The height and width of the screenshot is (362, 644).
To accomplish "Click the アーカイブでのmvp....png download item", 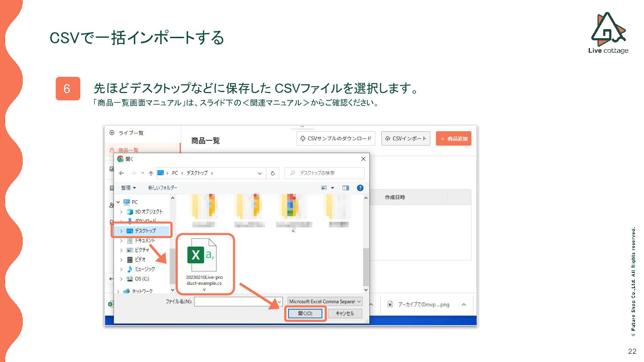I will [x=419, y=305].
